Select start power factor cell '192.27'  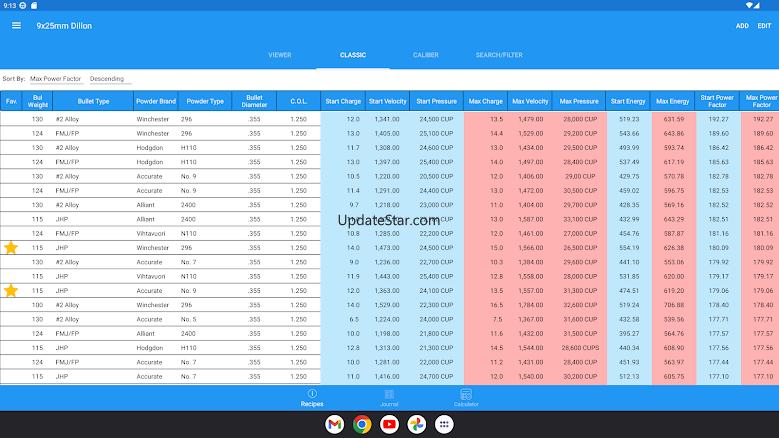click(718, 119)
